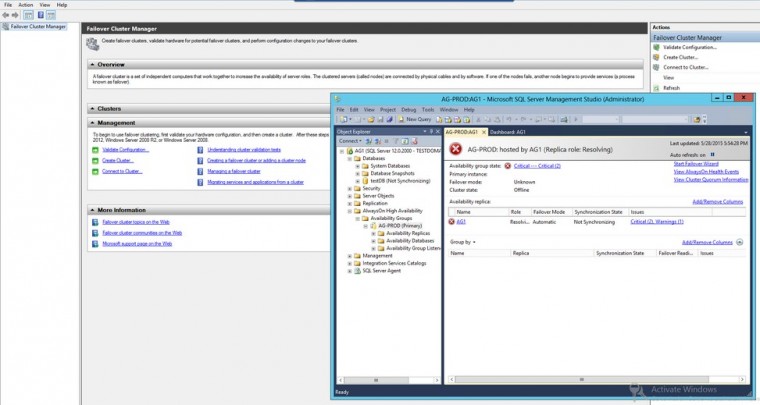This screenshot has height=405, width=760.
Task: Open Failover cluster topics on the Web
Action: tap(136, 222)
